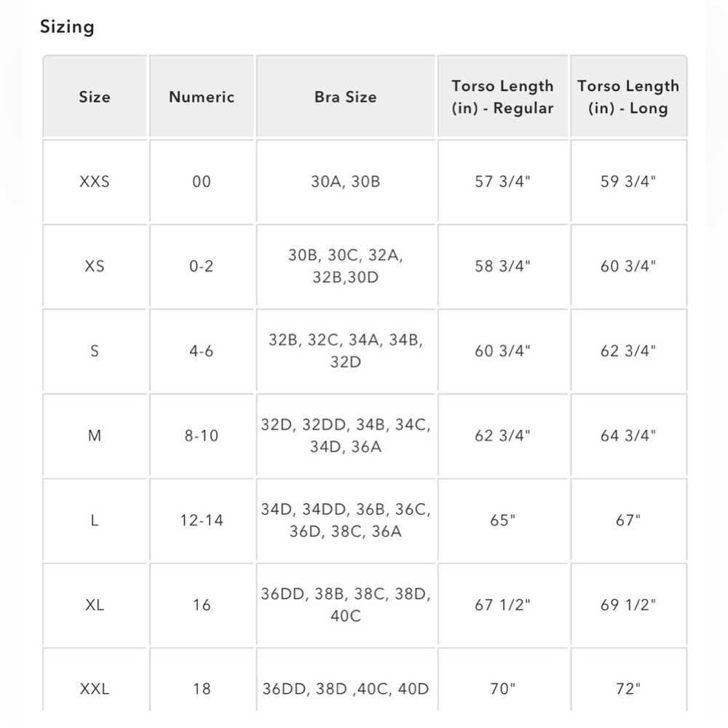Viewport: 728px width, 728px height.
Task: Click the M size row label
Action: [x=95, y=435]
